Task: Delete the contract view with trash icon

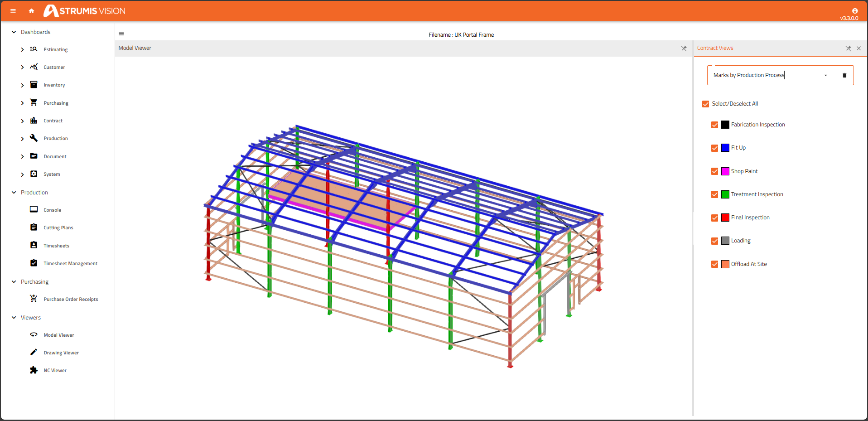Action: [x=844, y=75]
